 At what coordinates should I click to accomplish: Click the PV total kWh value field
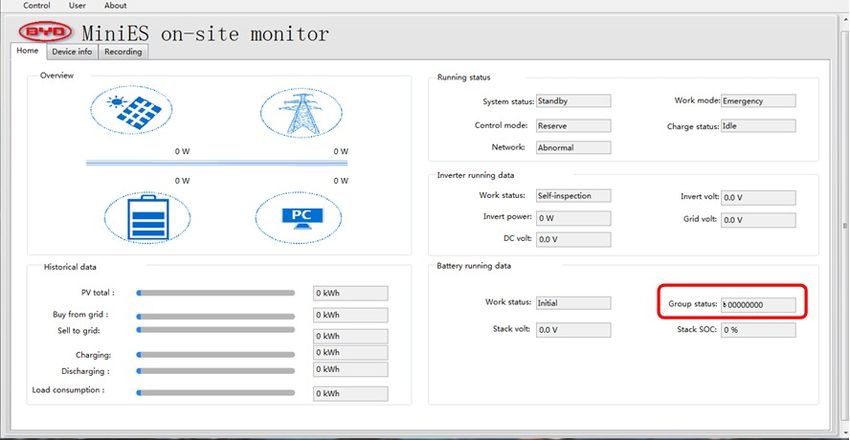pos(351,293)
